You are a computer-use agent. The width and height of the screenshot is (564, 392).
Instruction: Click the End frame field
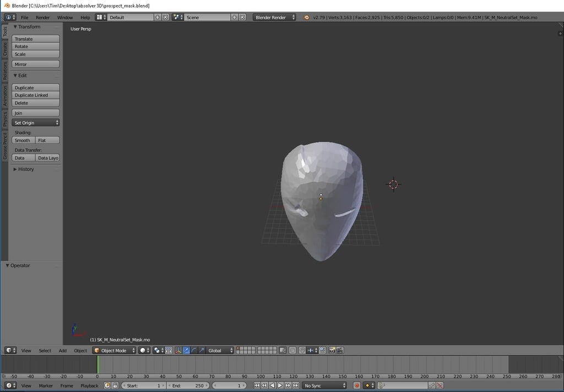tap(188, 385)
